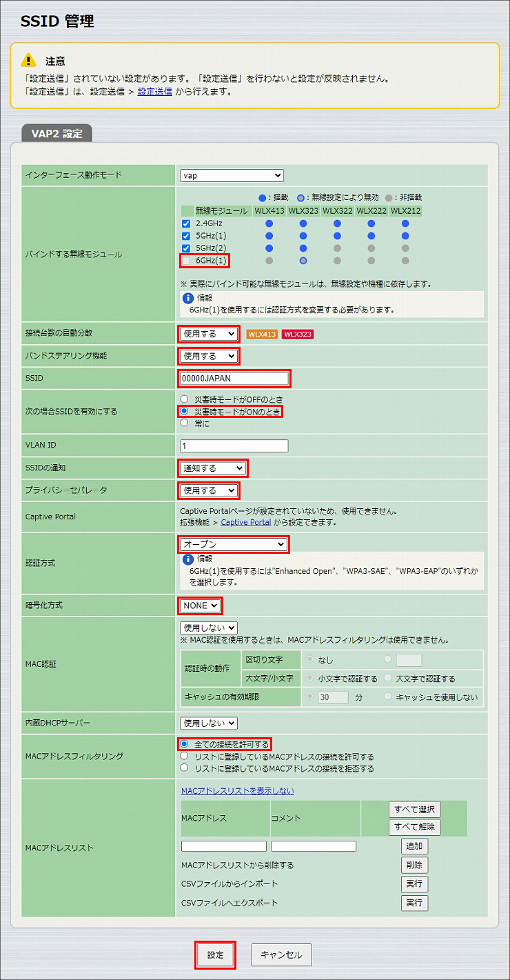Click the warning triangle icon beside 注意
Image resolution: width=510 pixels, height=980 pixels.
[28, 59]
